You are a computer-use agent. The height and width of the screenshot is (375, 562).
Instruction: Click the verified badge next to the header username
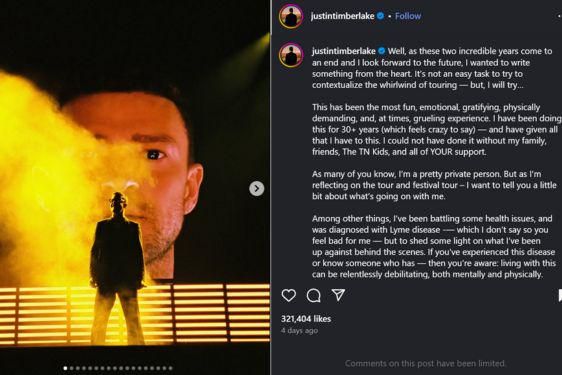(381, 16)
